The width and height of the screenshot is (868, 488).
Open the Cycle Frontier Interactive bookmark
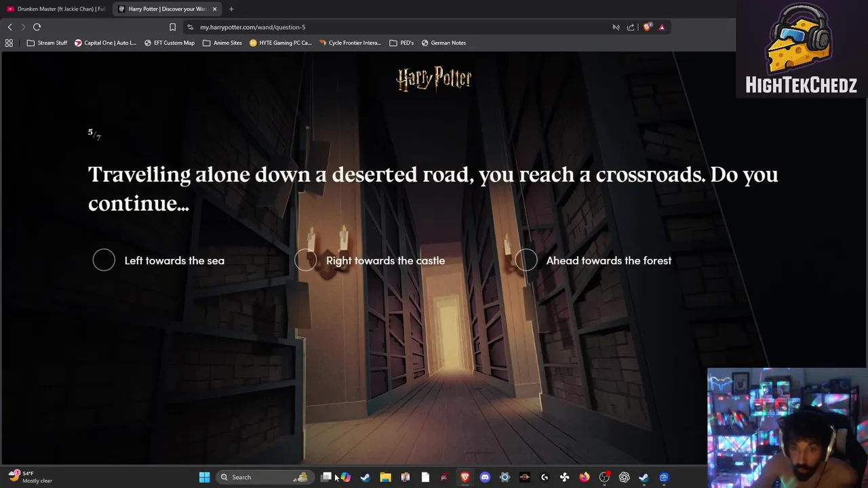tap(350, 43)
